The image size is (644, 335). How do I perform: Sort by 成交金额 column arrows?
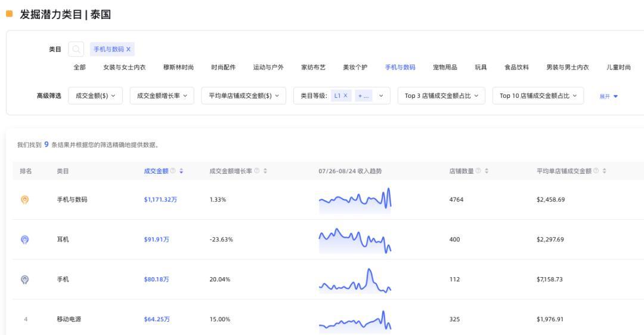(x=181, y=171)
